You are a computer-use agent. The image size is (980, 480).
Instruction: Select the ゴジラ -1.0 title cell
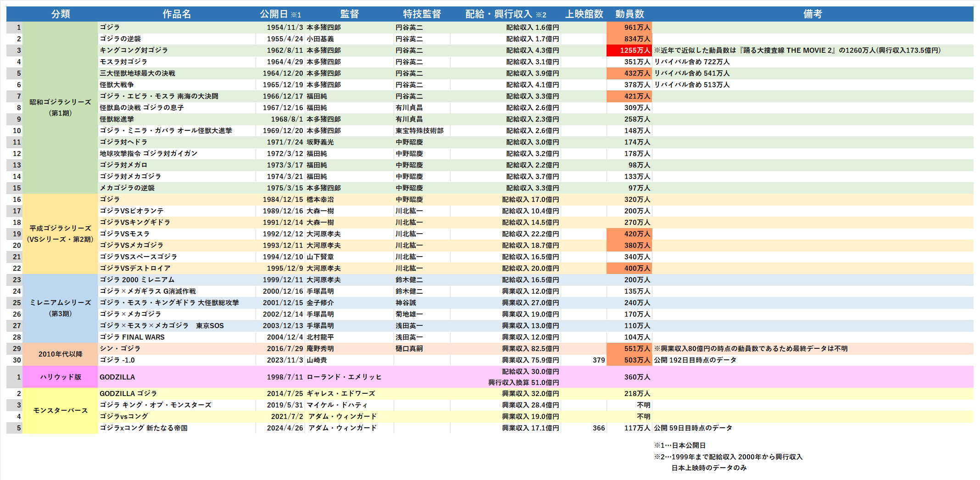pos(177,360)
